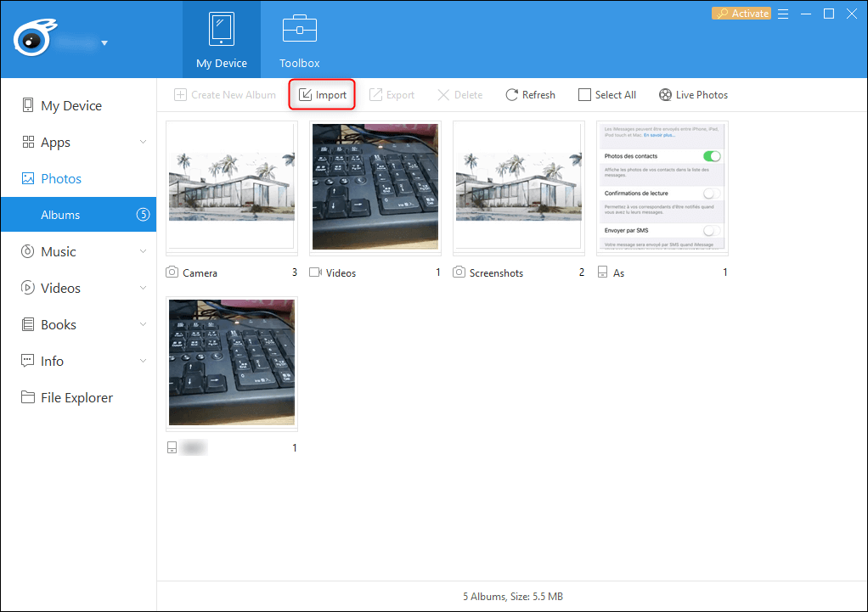The height and width of the screenshot is (612, 868).
Task: Click status text 5 Albums, Size: 5.5 MB
Action: point(513,597)
